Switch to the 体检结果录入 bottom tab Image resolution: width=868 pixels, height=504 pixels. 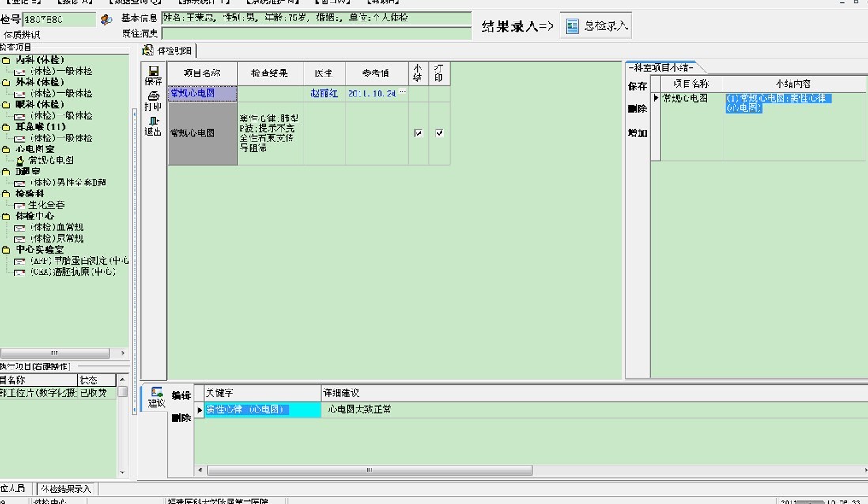point(66,489)
